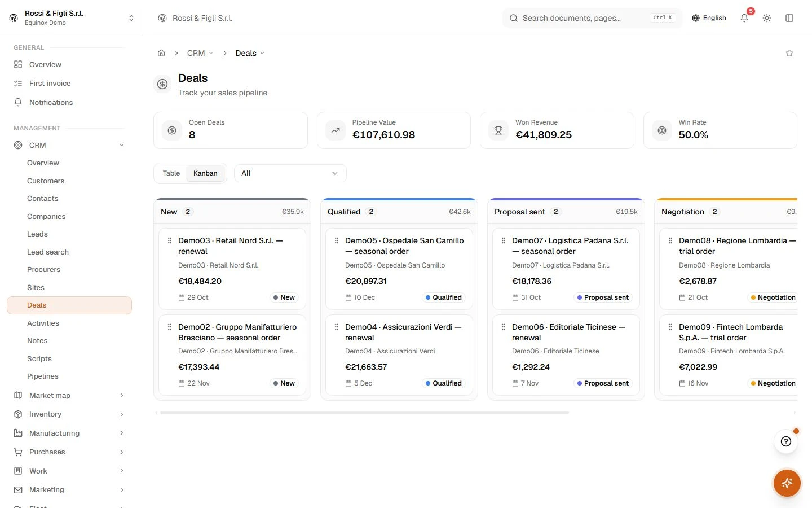Grab the drag handle on Demo05 card
Screen dimensions: 812x508
(x=337, y=240)
